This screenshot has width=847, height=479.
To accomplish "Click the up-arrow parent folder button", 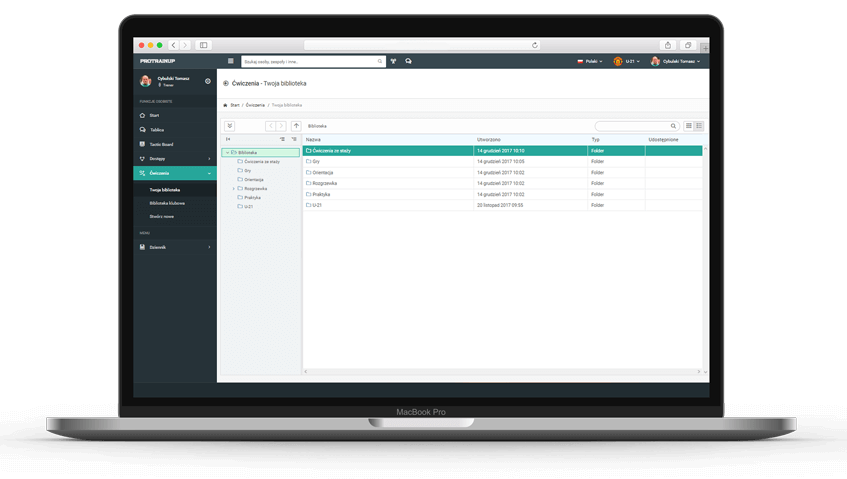I will [296, 126].
